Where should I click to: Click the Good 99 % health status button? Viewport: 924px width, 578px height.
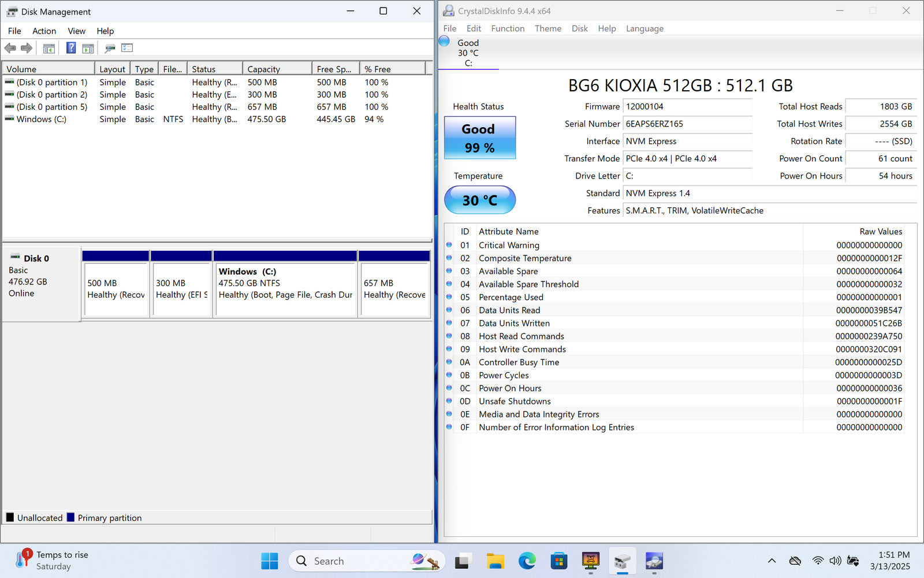tap(479, 138)
